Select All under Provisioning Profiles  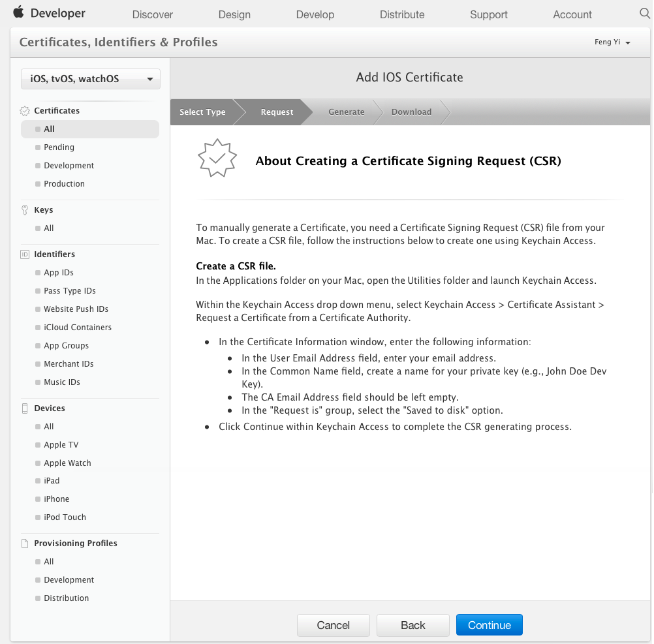tap(49, 562)
